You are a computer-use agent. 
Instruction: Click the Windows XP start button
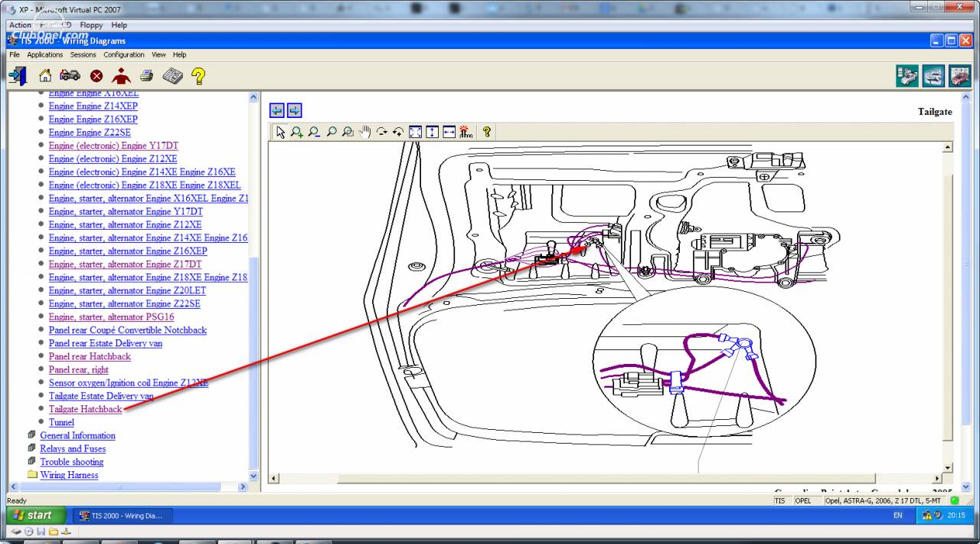coord(37,516)
